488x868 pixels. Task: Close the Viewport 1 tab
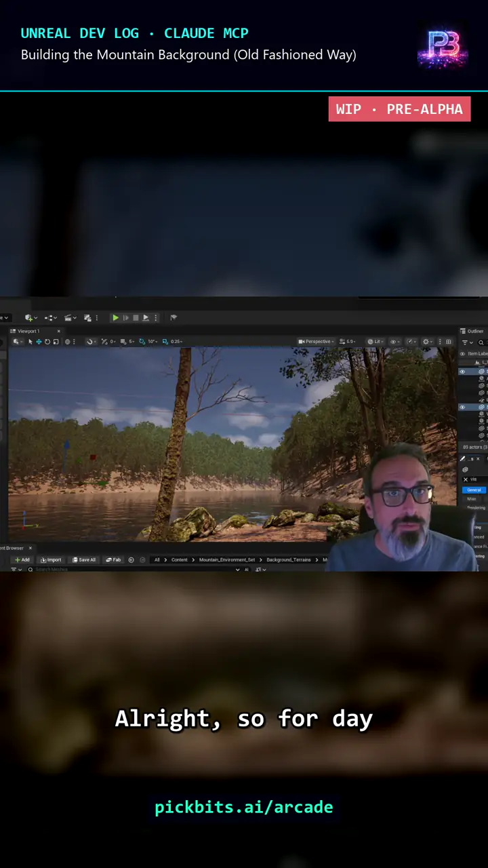[x=58, y=331]
